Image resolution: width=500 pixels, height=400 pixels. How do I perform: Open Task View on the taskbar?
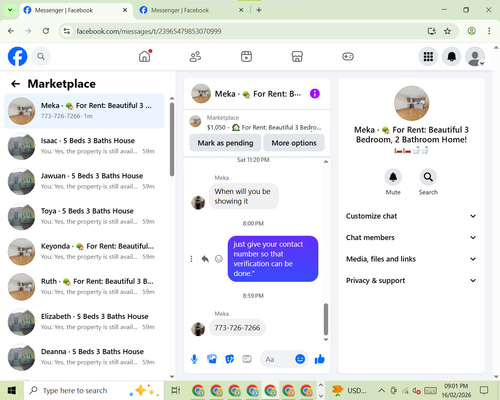176,390
